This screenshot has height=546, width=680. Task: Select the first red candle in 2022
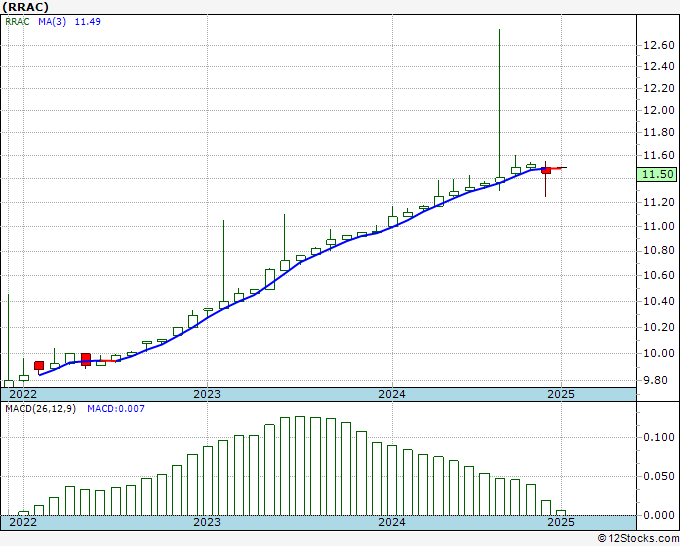point(39,366)
